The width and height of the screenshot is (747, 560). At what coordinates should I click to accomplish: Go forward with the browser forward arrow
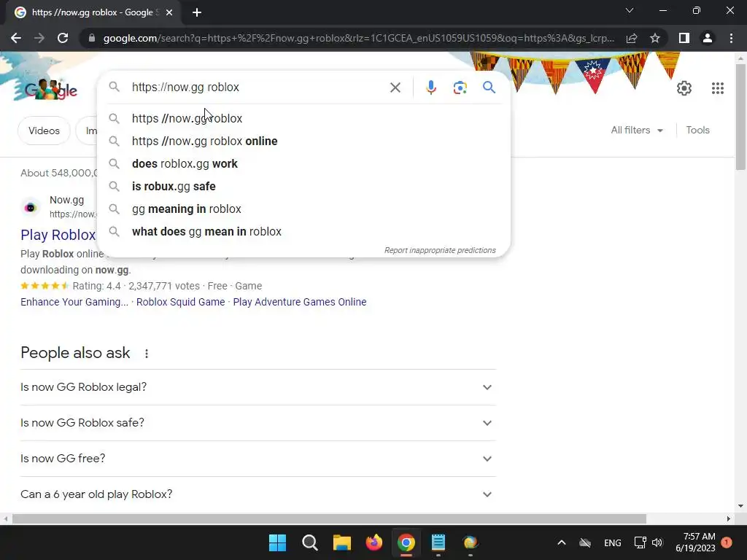tap(39, 38)
